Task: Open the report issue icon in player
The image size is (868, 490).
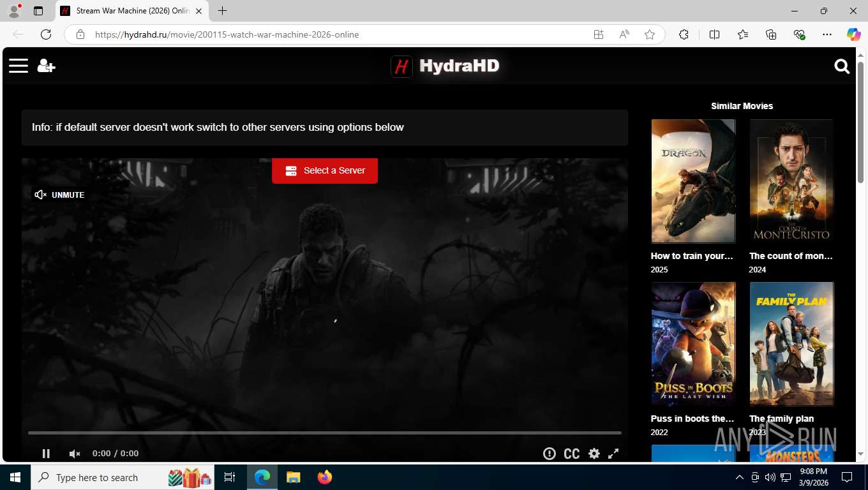Action: click(550, 454)
